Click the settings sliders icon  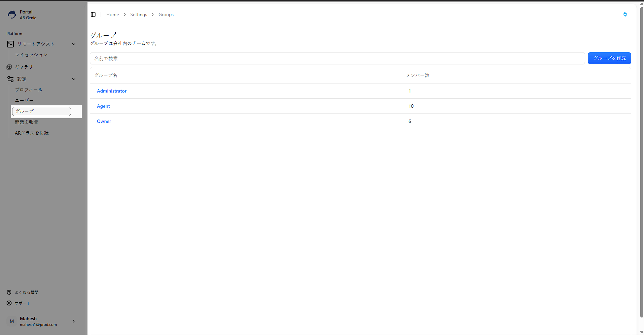(10, 79)
